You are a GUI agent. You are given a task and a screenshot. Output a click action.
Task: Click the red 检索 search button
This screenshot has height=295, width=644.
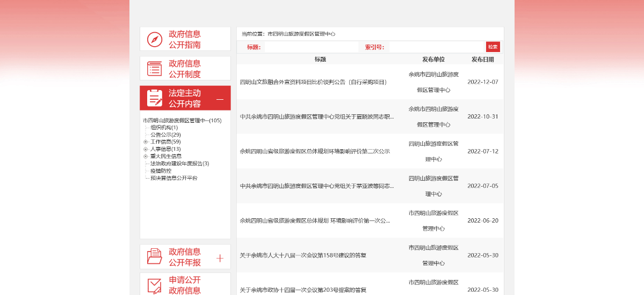pos(493,47)
